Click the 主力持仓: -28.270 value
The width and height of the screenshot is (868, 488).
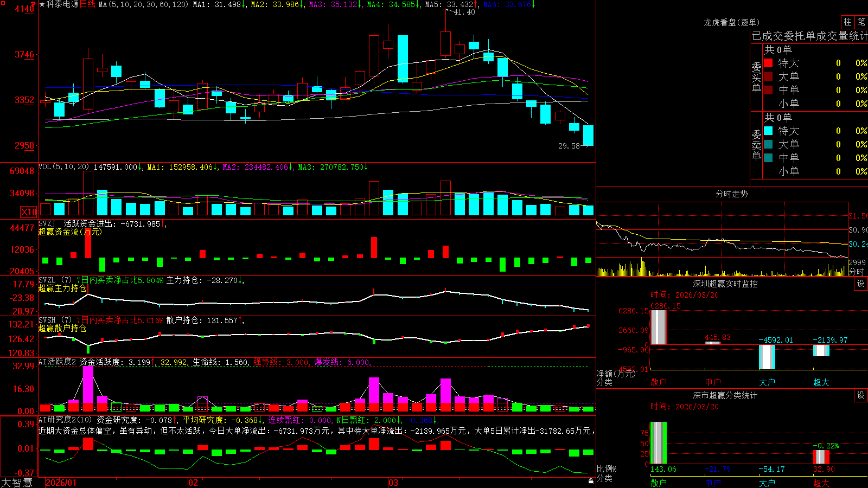tap(202, 280)
